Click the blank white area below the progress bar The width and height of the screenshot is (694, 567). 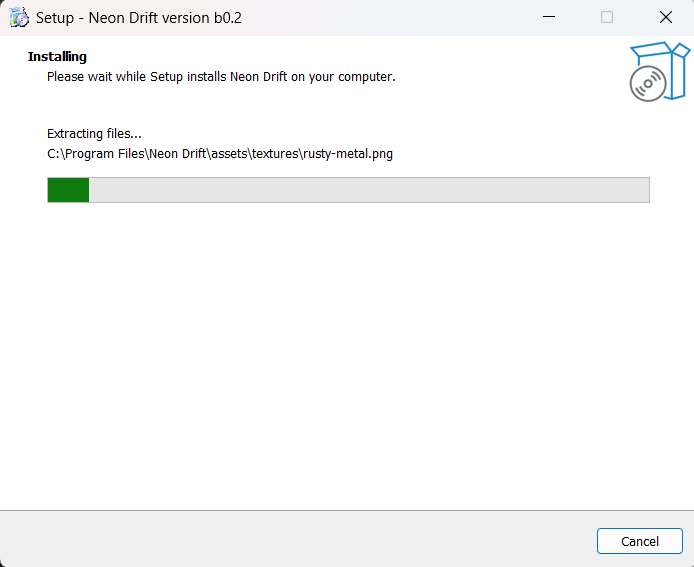tap(347, 350)
